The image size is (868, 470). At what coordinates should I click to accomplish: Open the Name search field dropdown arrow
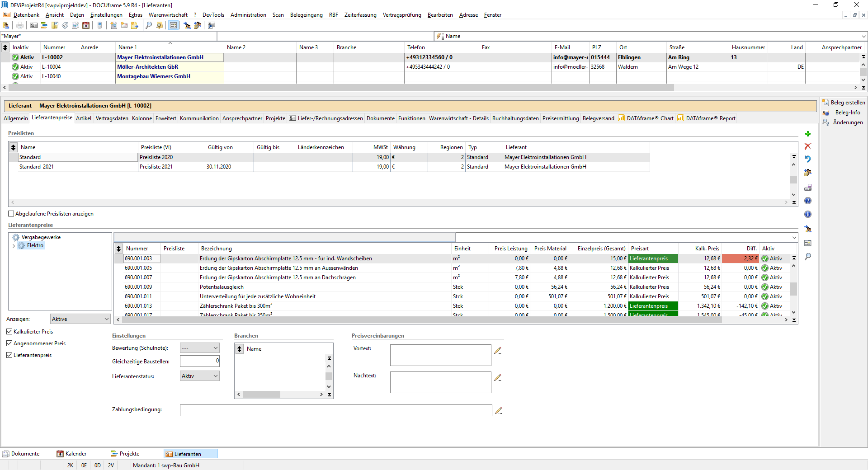863,36
